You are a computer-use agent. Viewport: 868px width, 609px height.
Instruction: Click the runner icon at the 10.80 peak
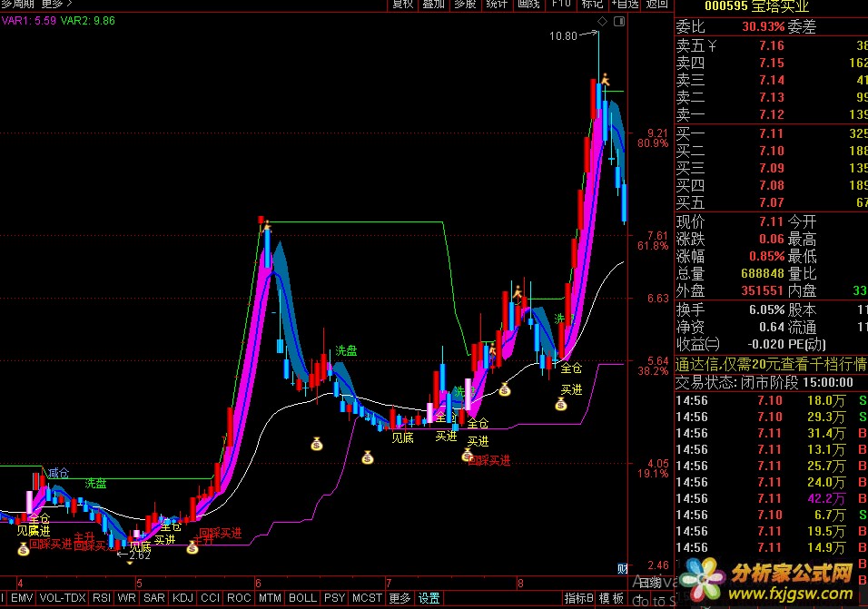point(606,80)
